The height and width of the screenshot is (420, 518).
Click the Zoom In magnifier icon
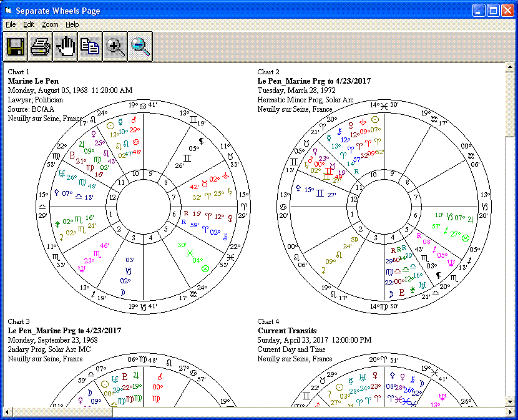(115, 47)
